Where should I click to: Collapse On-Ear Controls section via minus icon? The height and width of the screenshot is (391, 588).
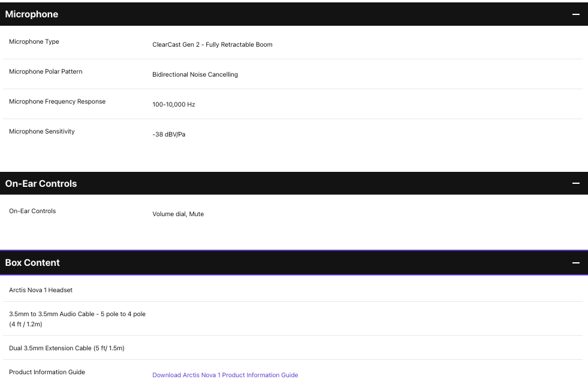[576, 183]
